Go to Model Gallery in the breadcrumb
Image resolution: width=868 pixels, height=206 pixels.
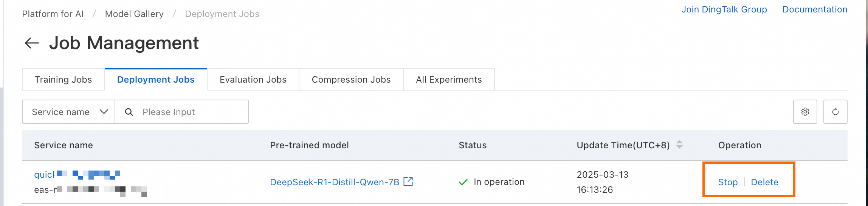pos(134,14)
